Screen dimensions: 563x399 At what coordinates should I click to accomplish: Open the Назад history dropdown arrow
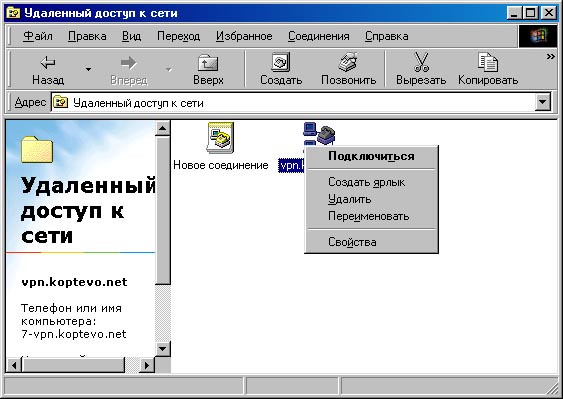(x=88, y=69)
